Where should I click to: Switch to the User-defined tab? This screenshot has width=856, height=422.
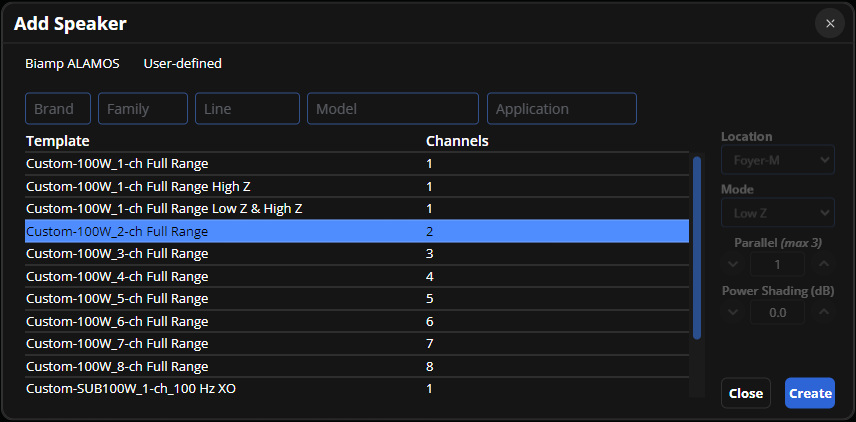[183, 64]
